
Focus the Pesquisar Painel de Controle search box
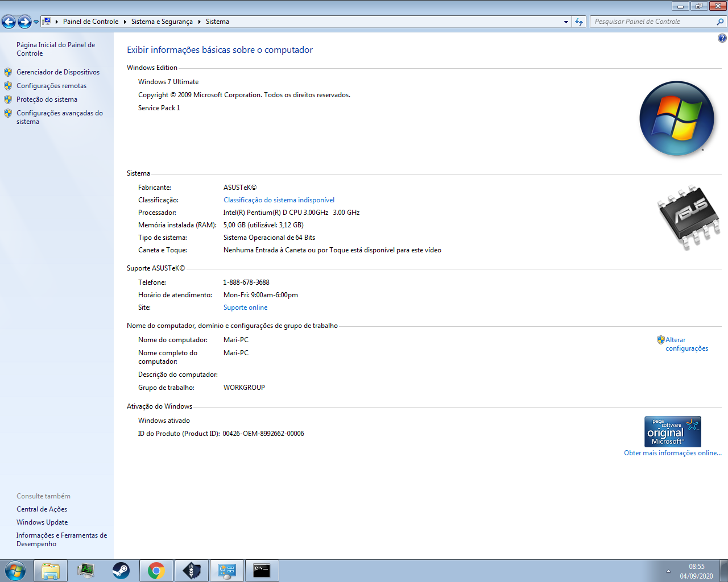pos(653,22)
